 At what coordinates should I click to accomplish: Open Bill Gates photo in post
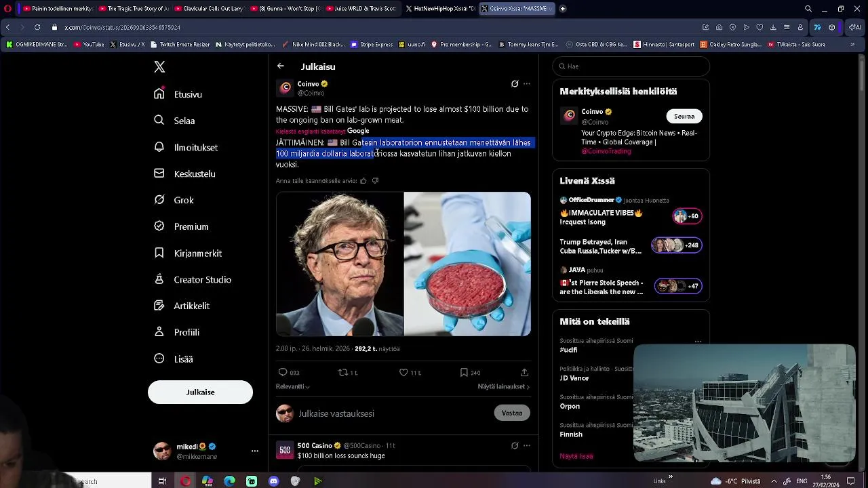pyautogui.click(x=339, y=264)
